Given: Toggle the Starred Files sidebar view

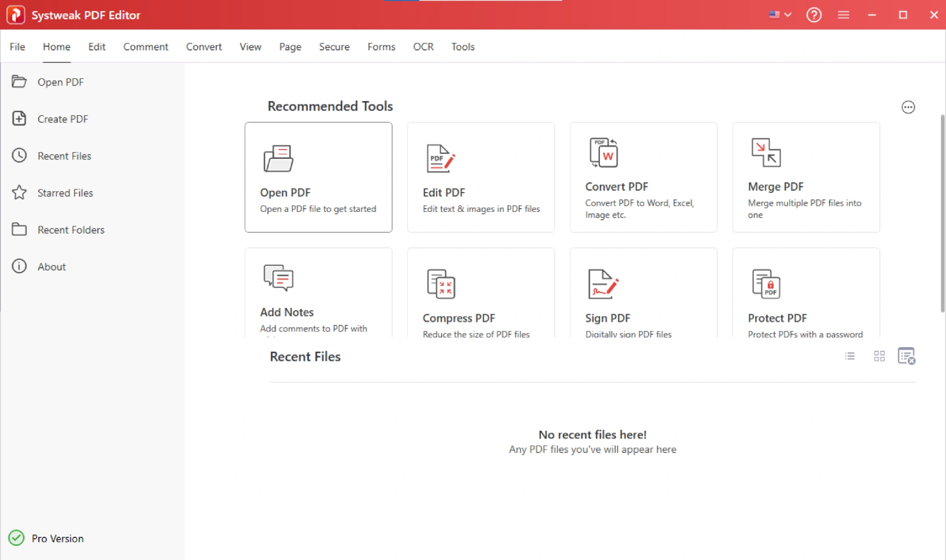Looking at the screenshot, I should click(x=65, y=192).
